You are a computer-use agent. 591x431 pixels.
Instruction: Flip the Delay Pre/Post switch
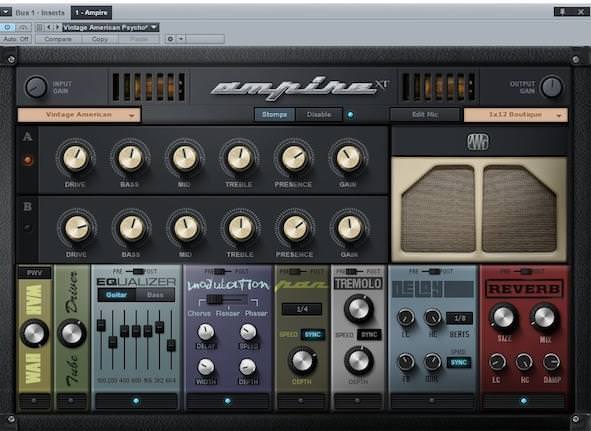[x=432, y=271]
